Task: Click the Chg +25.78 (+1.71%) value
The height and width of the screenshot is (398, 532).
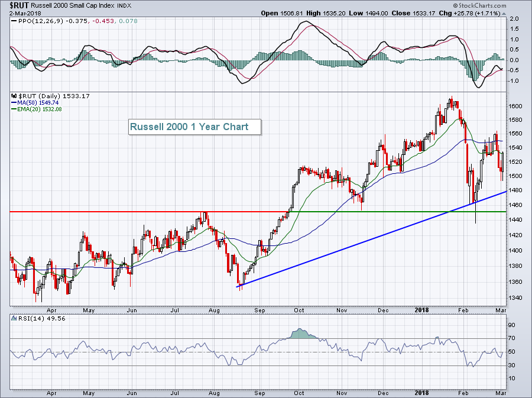Action: [x=469, y=13]
